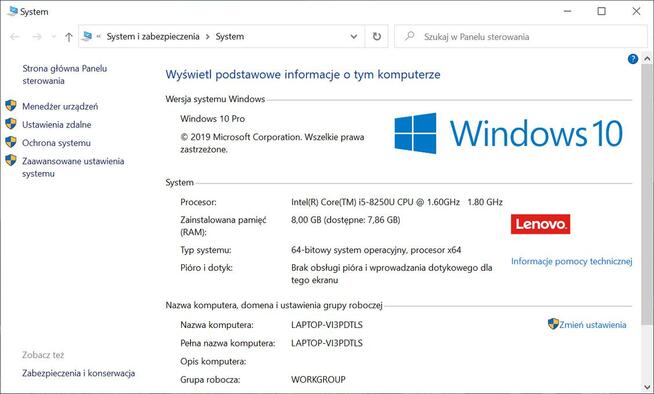Open Strona główna Panelu sterowania
Viewport: 654px width, 394px height.
[x=65, y=75]
